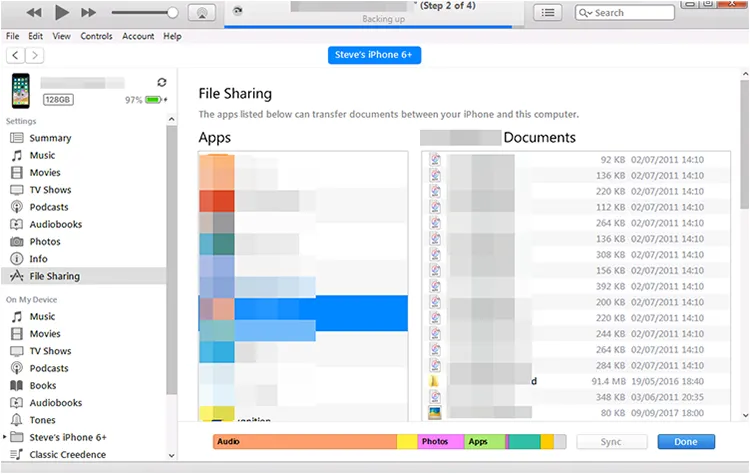Click the rewind playback button
Image resolution: width=750 pixels, height=474 pixels.
pyautogui.click(x=33, y=13)
